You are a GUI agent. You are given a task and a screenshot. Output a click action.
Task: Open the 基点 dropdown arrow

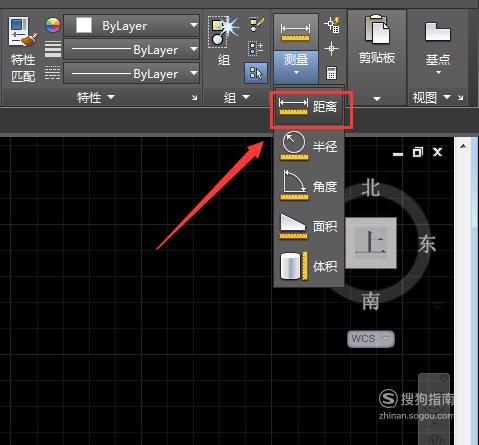point(438,73)
